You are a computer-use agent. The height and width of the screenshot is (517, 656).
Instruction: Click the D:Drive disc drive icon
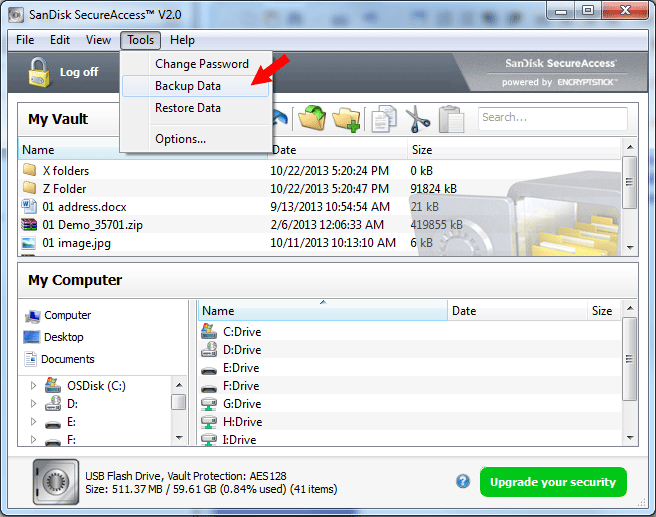209,349
